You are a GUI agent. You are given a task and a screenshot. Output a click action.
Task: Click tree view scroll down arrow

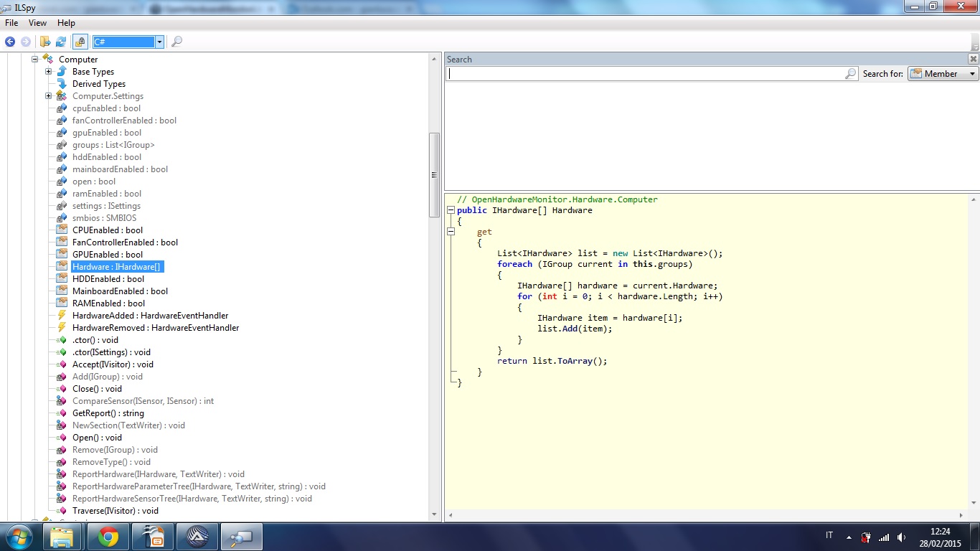coord(434,514)
